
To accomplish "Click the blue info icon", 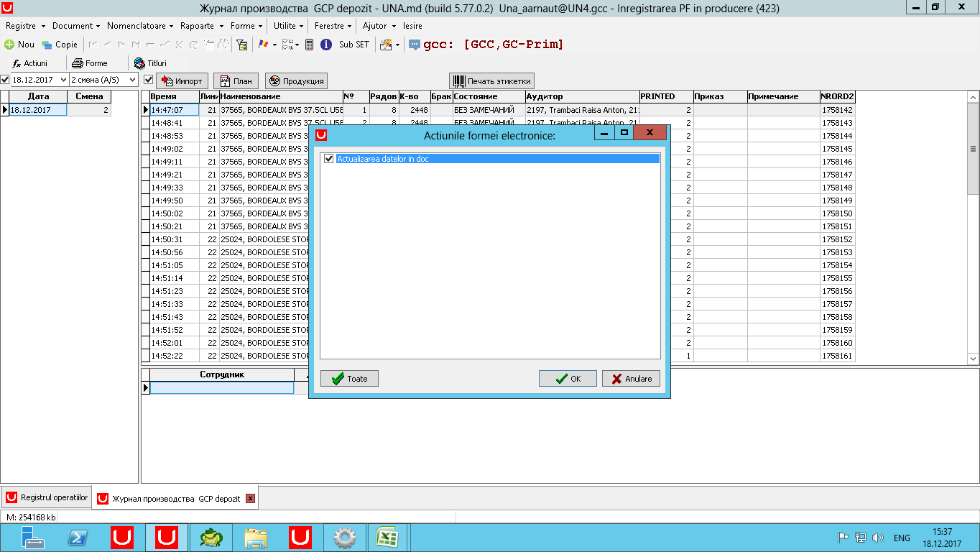I will pyautogui.click(x=325, y=45).
